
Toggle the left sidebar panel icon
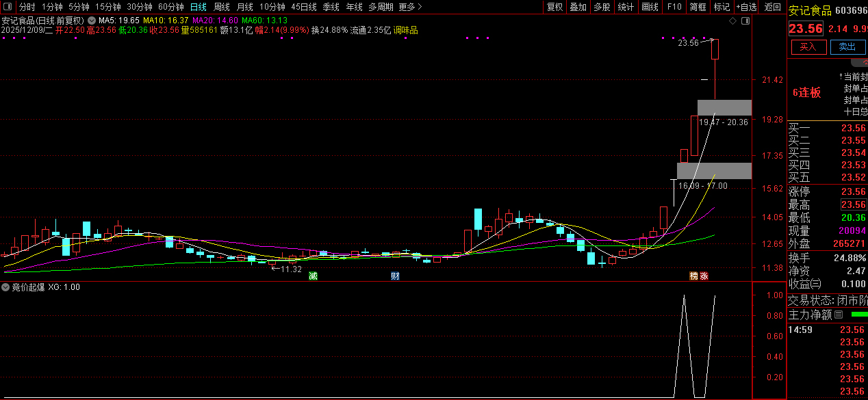(9, 7)
